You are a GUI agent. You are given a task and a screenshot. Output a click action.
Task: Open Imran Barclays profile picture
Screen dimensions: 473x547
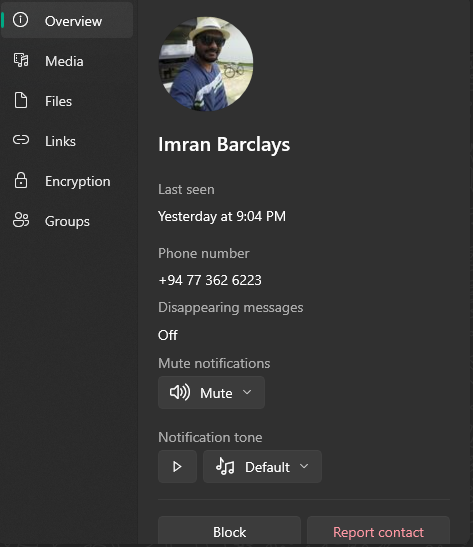tap(206, 64)
